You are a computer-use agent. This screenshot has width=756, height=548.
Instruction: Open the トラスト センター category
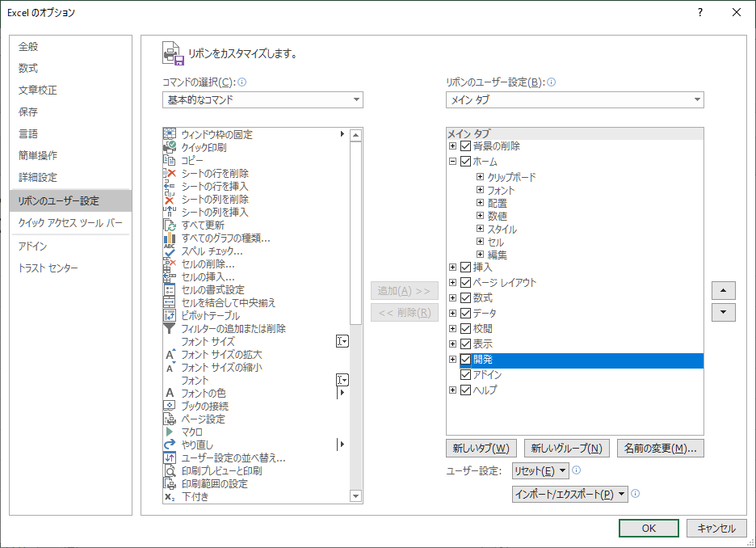pos(48,268)
